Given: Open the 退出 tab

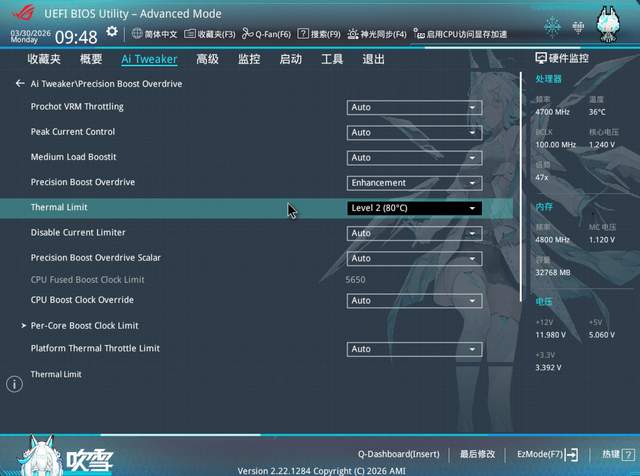Looking at the screenshot, I should pyautogui.click(x=373, y=59).
